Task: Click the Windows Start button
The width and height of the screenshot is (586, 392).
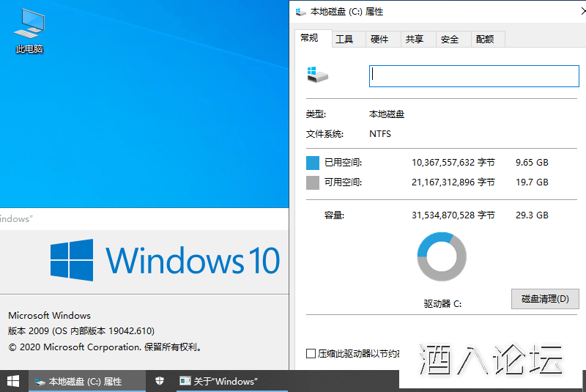Action: (13, 381)
